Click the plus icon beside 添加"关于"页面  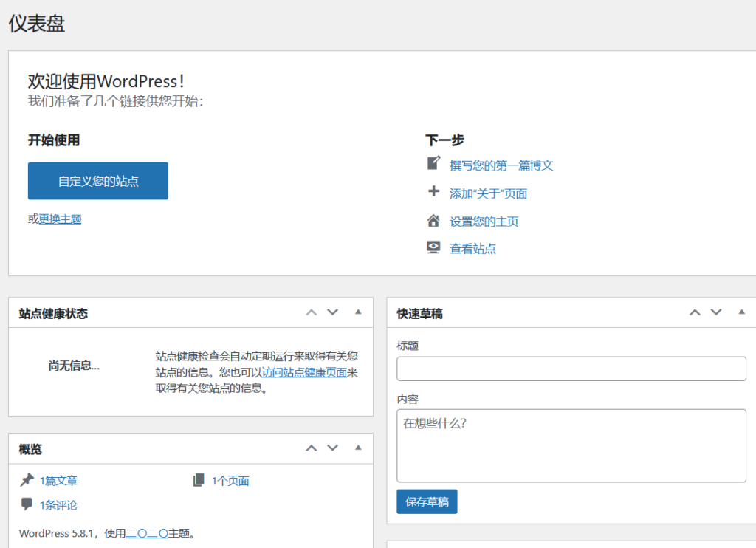click(x=433, y=191)
